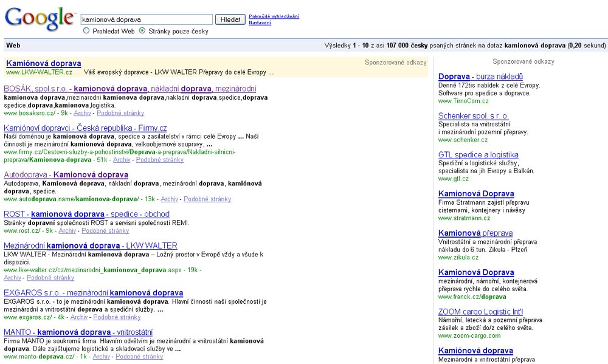Click the www.LKW-WALTER.cz sponsored URL

click(x=39, y=72)
